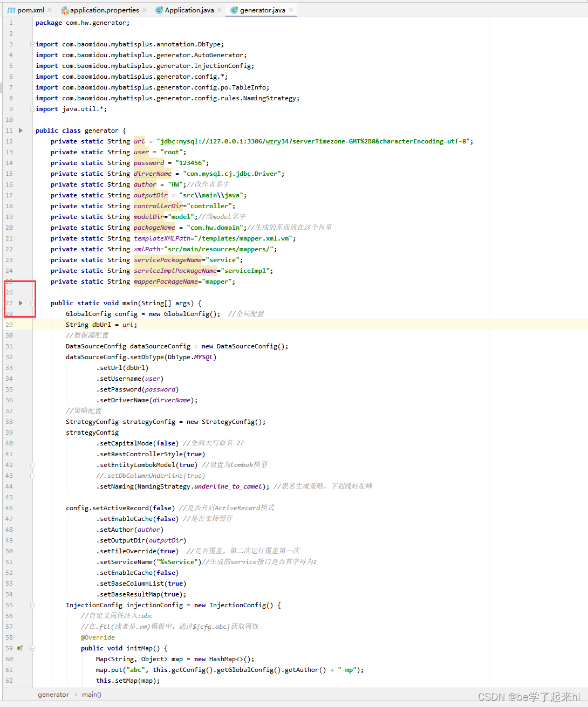588x707 pixels.
Task: Close the application.properties tab
Action: tap(145, 10)
